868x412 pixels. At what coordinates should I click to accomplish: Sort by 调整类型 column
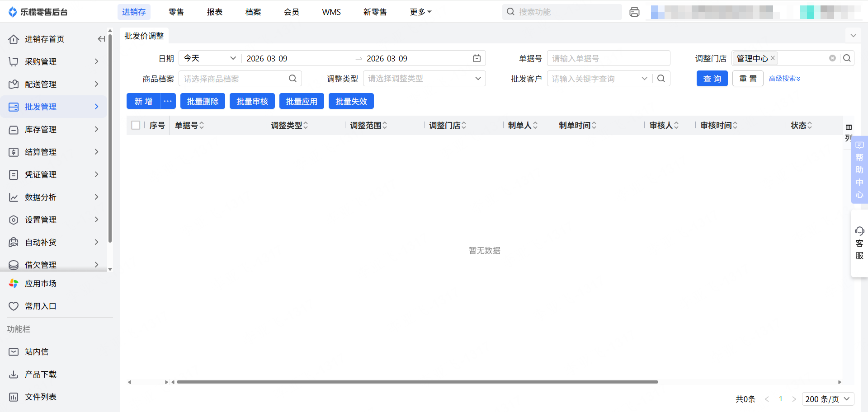pyautogui.click(x=306, y=126)
